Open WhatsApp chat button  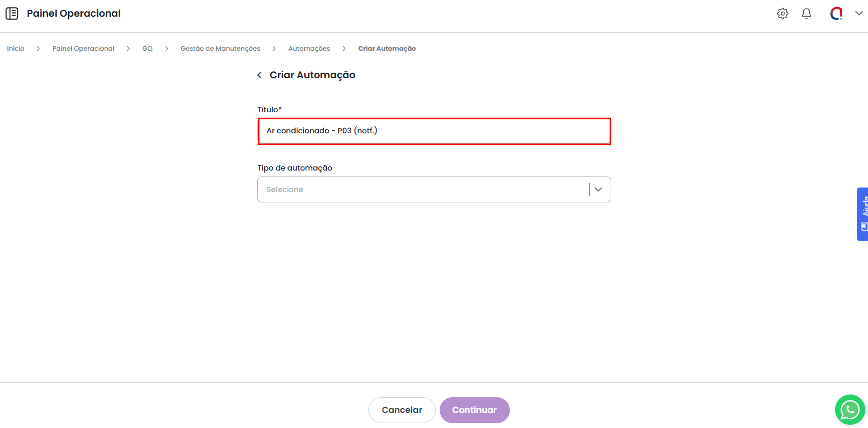coord(850,410)
